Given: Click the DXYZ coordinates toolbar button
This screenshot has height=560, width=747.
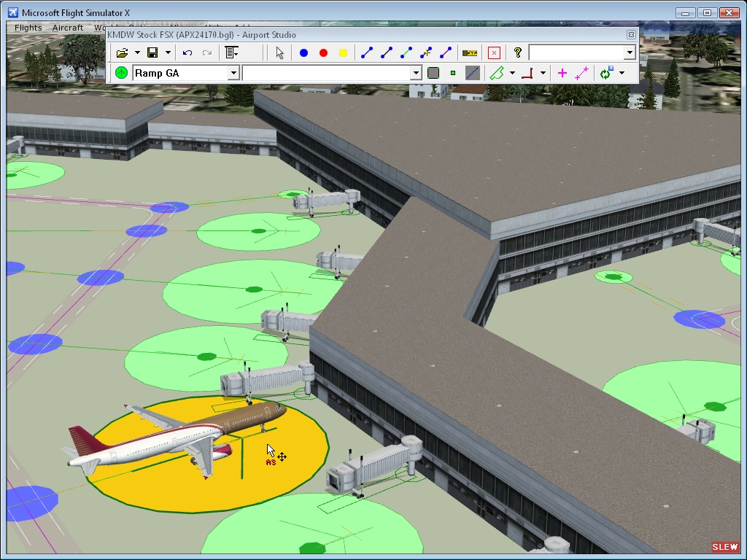Looking at the screenshot, I should coord(470,52).
